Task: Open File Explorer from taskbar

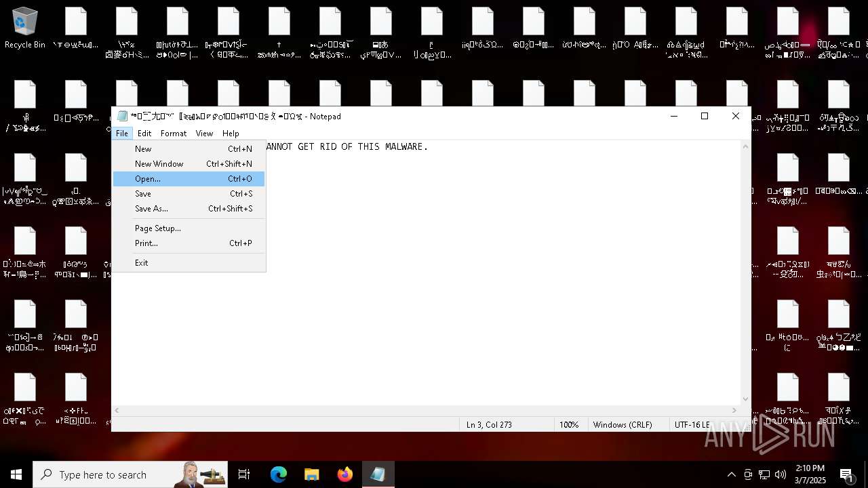Action: click(x=311, y=474)
